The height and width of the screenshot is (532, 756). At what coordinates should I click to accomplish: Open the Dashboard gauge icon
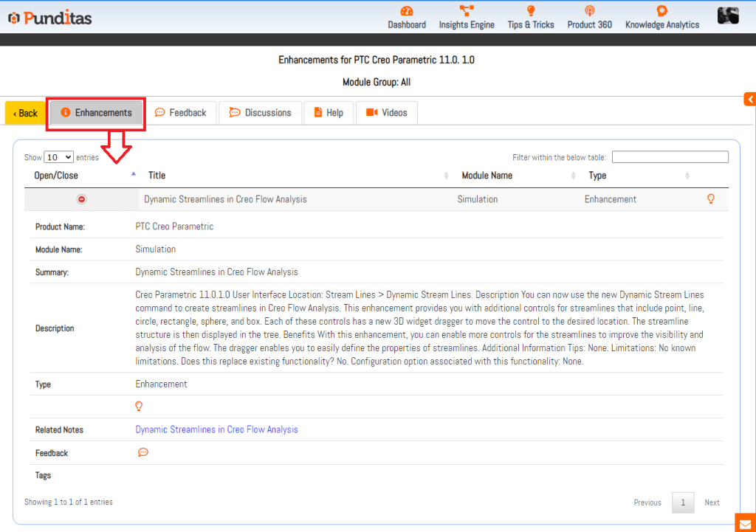pos(407,11)
